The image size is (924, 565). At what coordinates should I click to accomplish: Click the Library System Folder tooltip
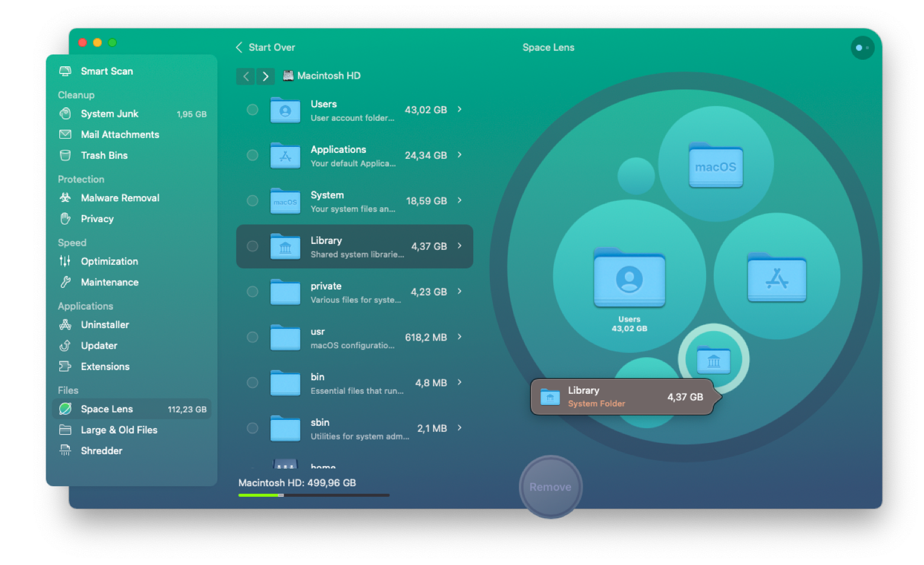point(625,397)
